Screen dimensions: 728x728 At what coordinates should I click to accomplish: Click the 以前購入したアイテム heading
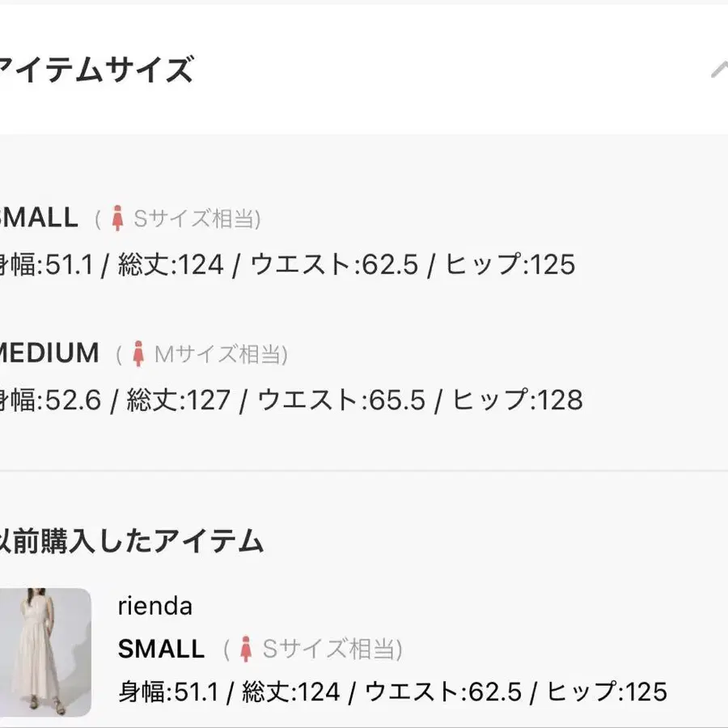[132, 541]
